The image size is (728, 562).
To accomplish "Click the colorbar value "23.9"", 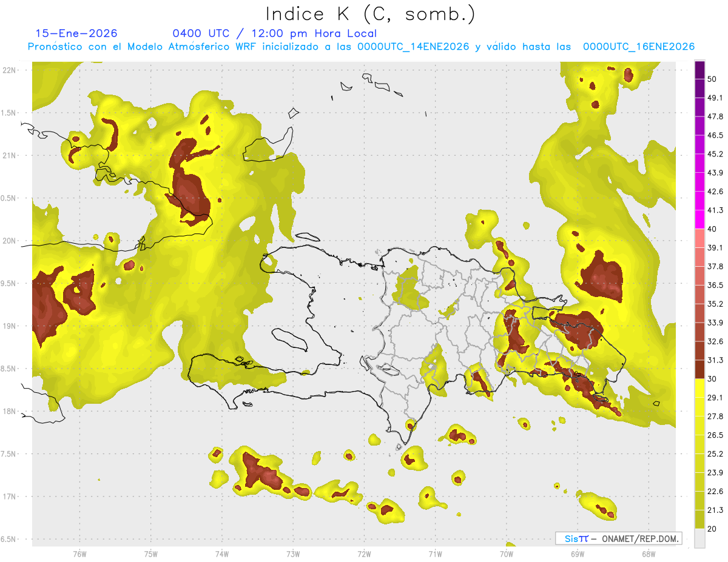I will click(x=715, y=472).
